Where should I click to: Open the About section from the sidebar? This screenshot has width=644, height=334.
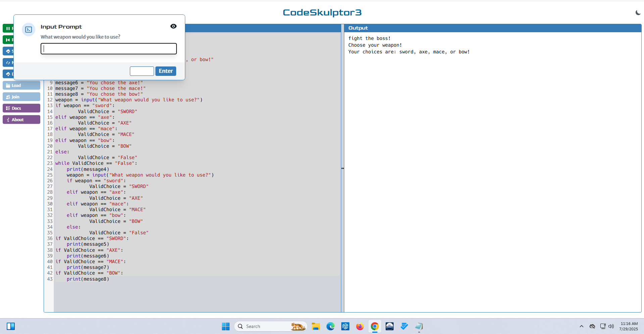click(x=21, y=120)
